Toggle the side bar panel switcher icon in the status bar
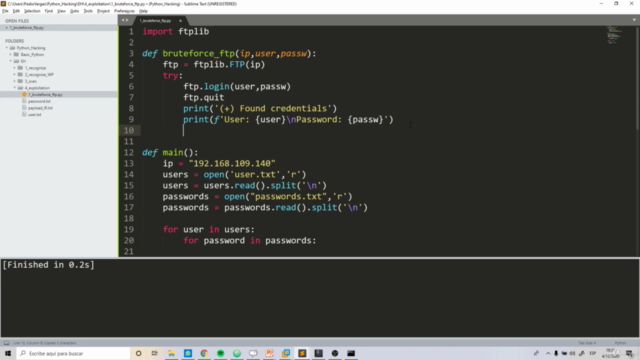Image resolution: width=640 pixels, height=360 pixels. tap(7, 343)
